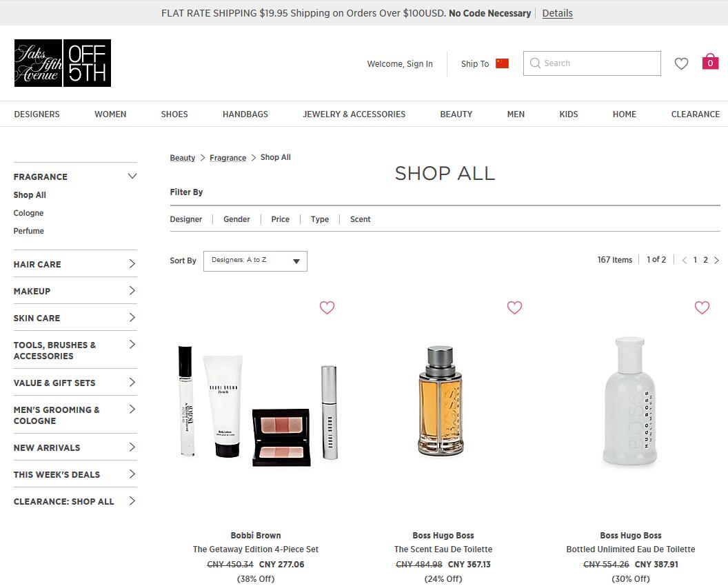Expand Value & Gift Sets category
Image resolution: width=728 pixels, height=586 pixels.
click(132, 383)
